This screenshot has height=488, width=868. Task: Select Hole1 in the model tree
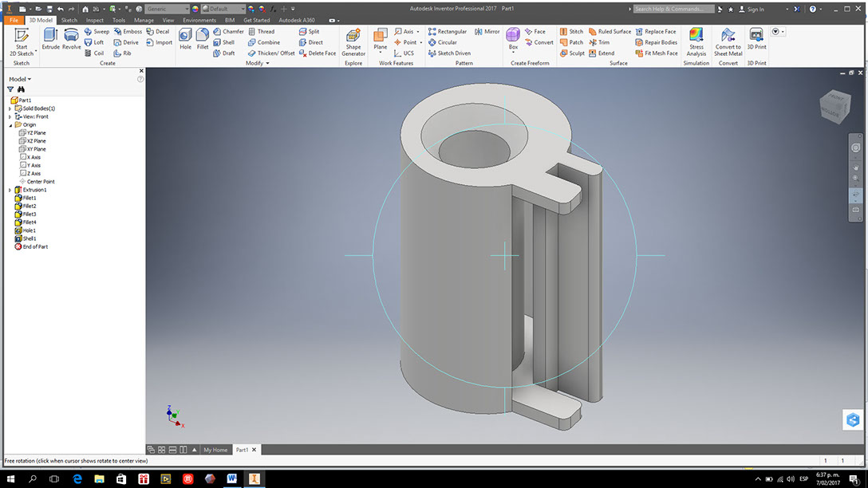click(25, 230)
